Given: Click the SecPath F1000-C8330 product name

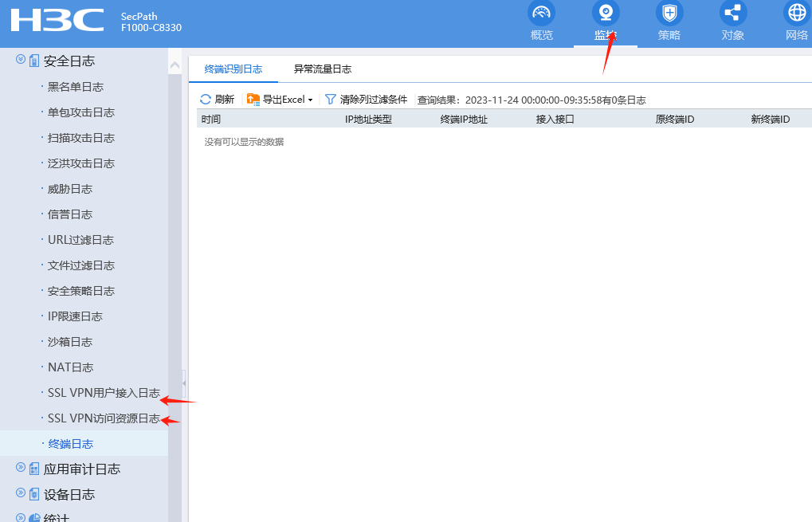Looking at the screenshot, I should click(x=151, y=22).
